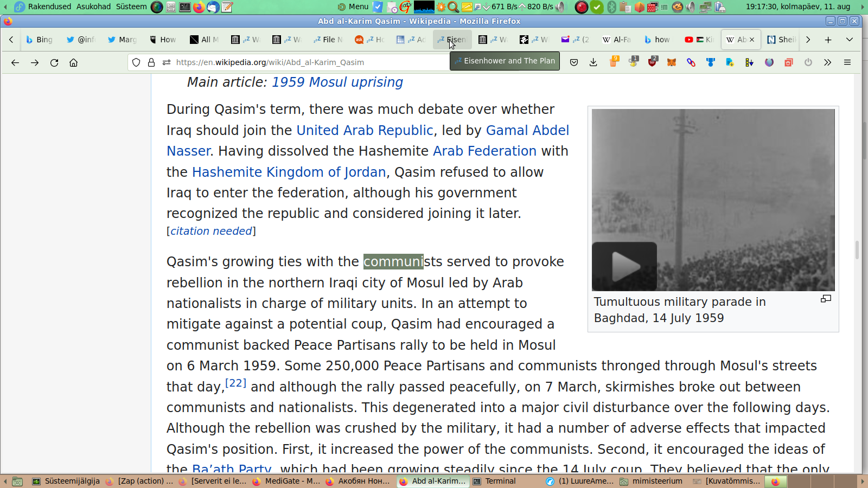Image resolution: width=868 pixels, height=488 pixels.
Task: Switch to mimisteerium window in taskbar
Action: (x=652, y=481)
